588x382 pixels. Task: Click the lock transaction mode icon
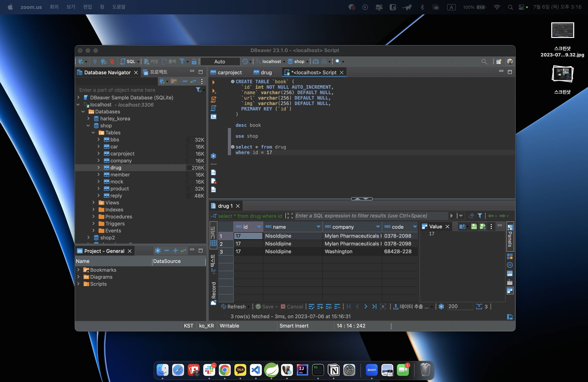point(194,61)
